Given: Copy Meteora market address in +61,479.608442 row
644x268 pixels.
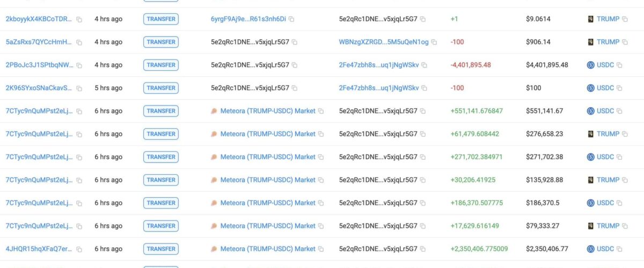Looking at the screenshot, I should 321,135.
